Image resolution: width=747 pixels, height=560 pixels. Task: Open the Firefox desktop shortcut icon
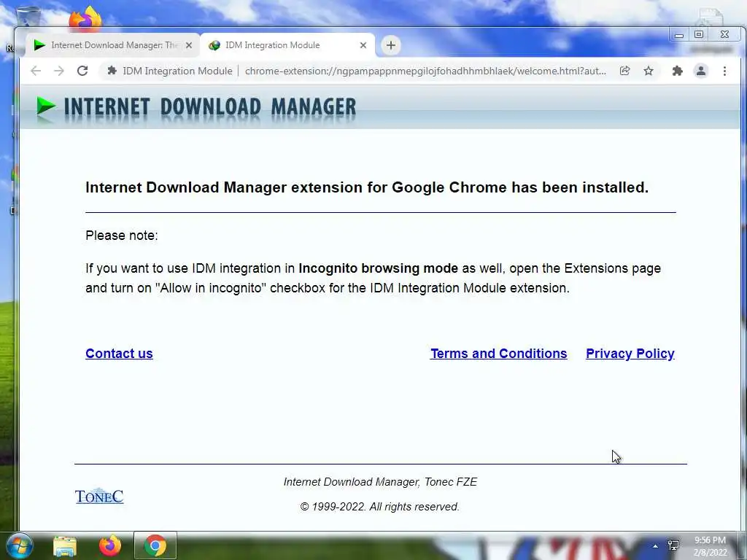pos(85,18)
